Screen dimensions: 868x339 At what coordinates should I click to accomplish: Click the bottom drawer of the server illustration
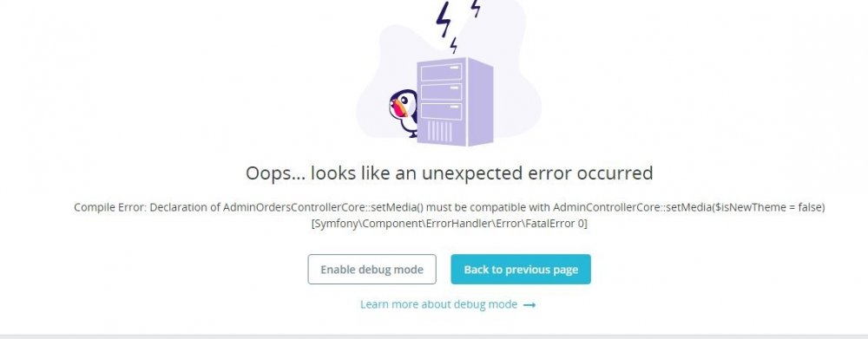coord(441,111)
